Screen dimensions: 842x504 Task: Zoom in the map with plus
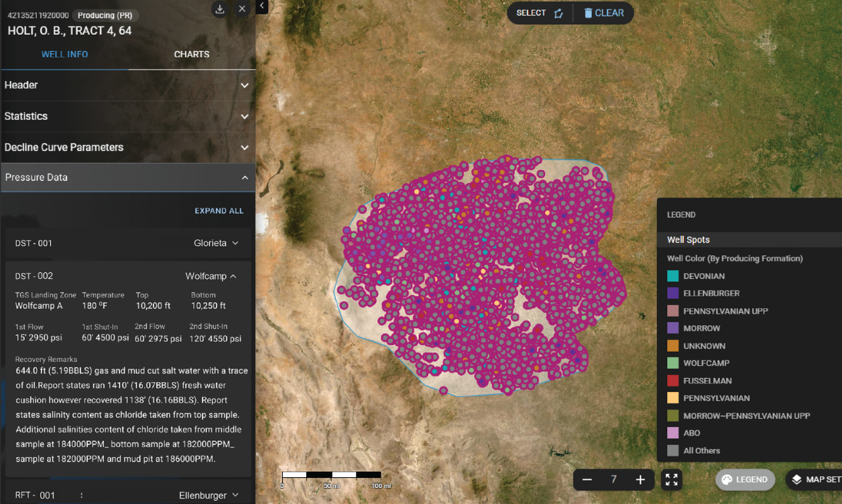(x=640, y=479)
